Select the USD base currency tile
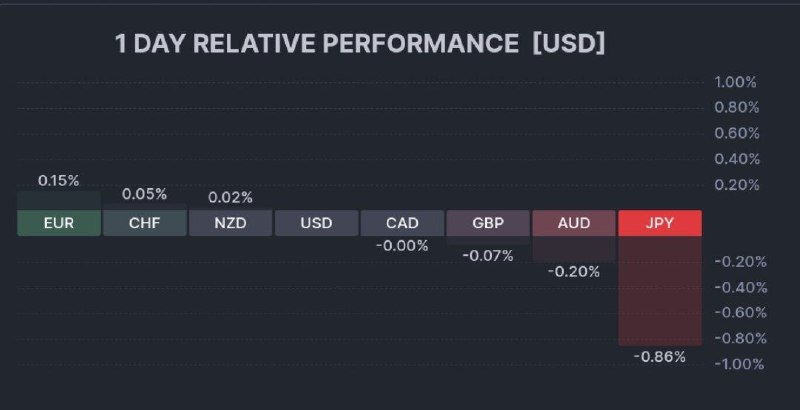800x410 pixels. coord(316,223)
